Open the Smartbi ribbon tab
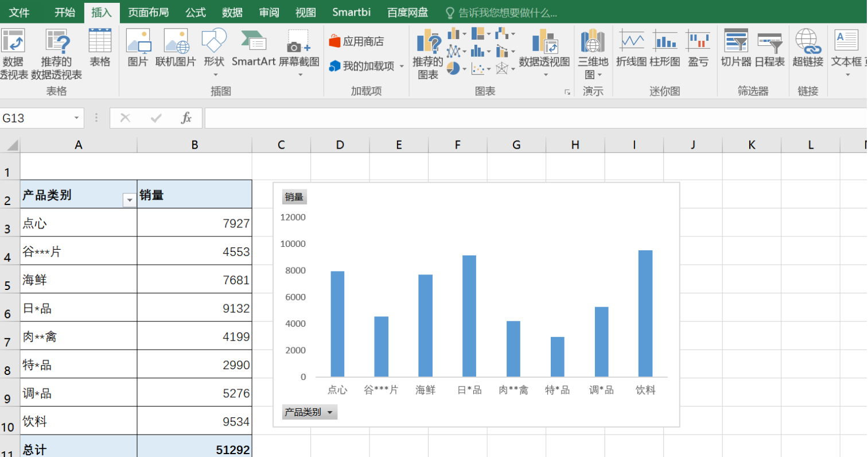This screenshot has height=457, width=868. pos(351,13)
